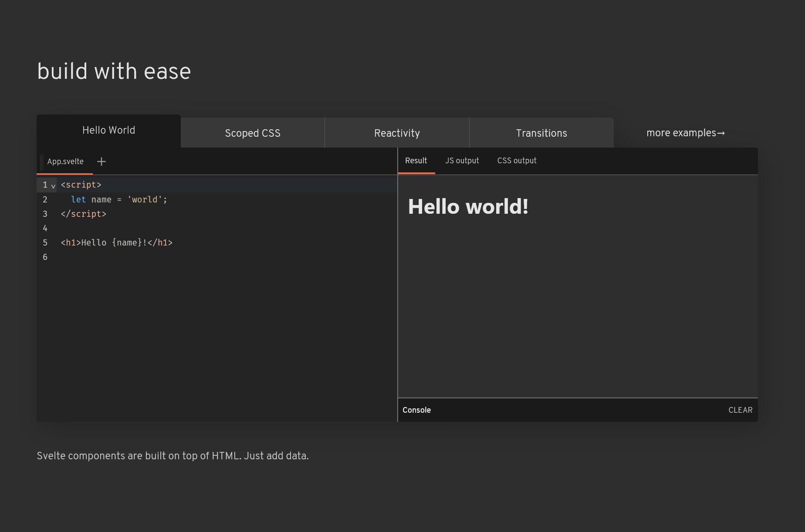Image resolution: width=805 pixels, height=532 pixels.
Task: Place cursor in the h1 Hello line
Action: pyautogui.click(x=116, y=242)
